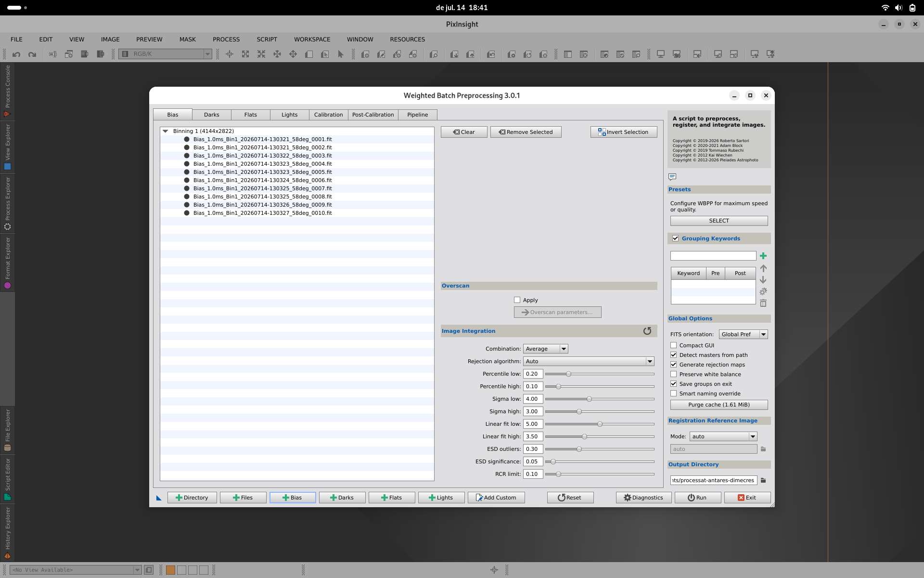Click the zoom-to-fit icon with outward arrows
This screenshot has height=578, width=924.
pyautogui.click(x=245, y=54)
